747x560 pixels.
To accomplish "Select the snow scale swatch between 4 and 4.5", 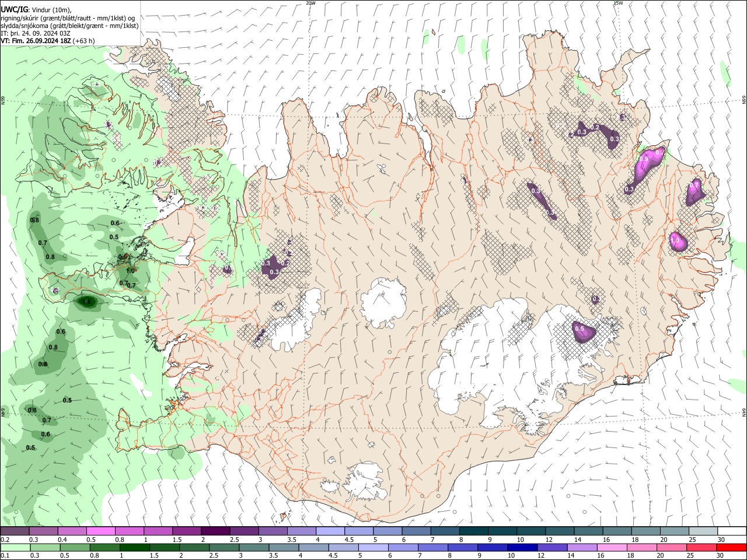I will coord(330,531).
